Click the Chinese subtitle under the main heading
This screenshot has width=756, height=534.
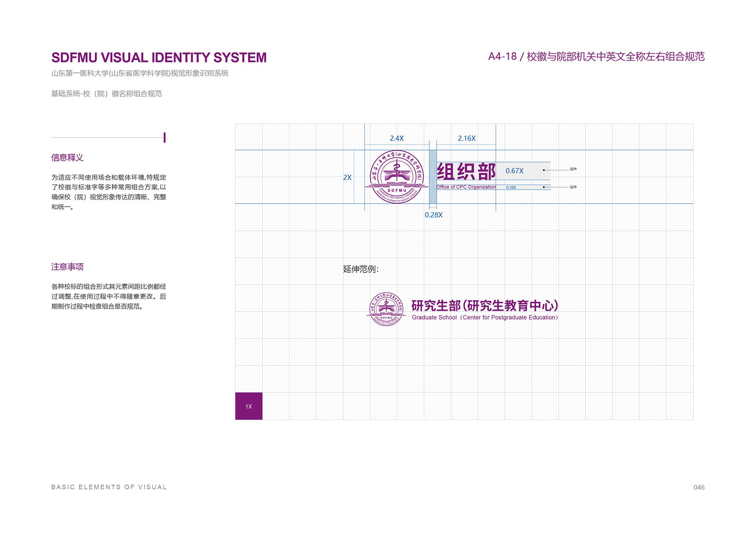140,73
